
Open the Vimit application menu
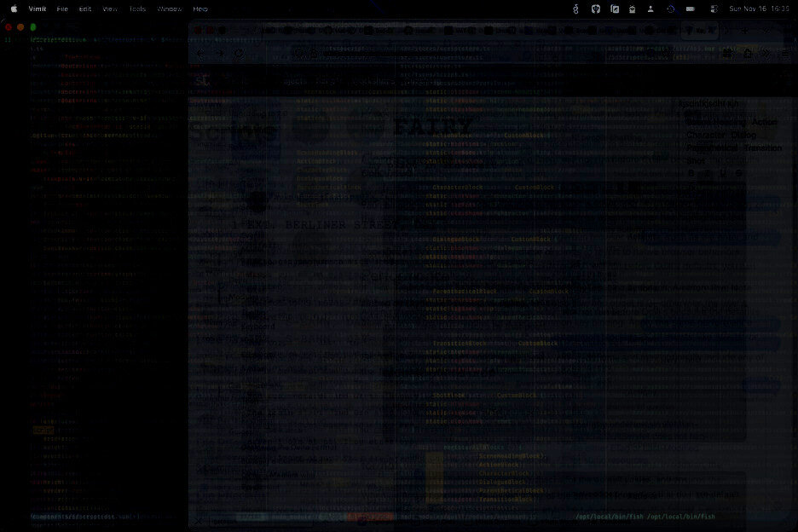(x=38, y=9)
